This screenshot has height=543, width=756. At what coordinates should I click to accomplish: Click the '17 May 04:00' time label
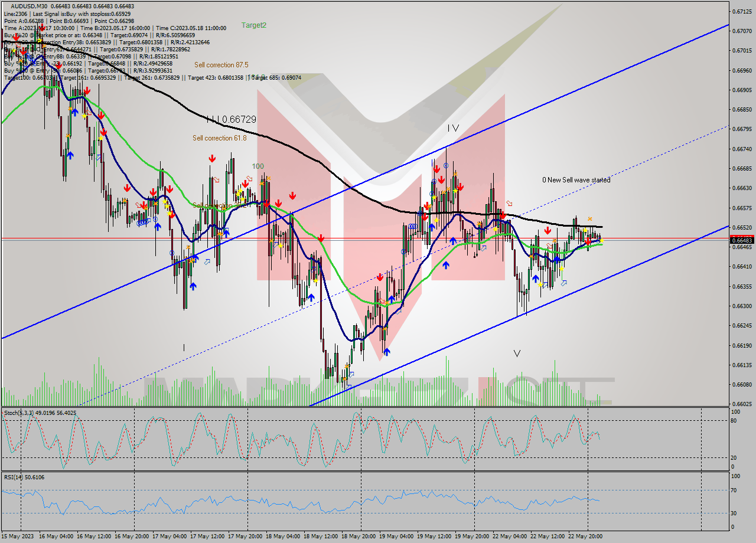click(x=170, y=537)
